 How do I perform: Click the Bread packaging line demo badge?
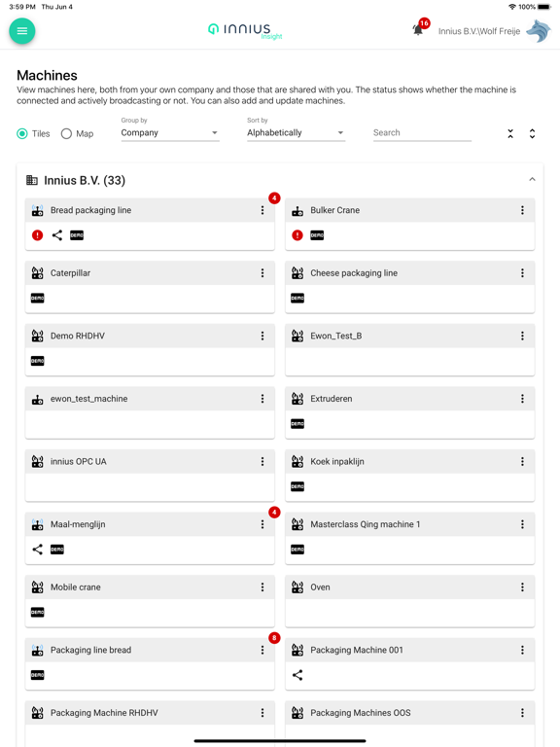click(x=77, y=235)
